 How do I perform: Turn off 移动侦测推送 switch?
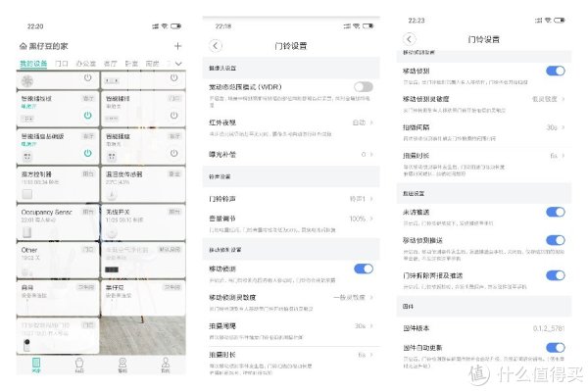click(x=556, y=240)
